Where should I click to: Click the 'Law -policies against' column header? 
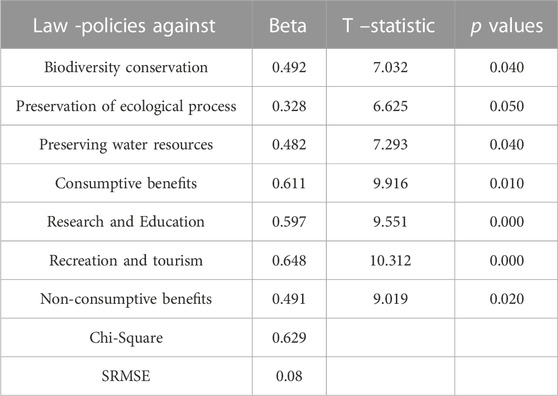coord(124,26)
